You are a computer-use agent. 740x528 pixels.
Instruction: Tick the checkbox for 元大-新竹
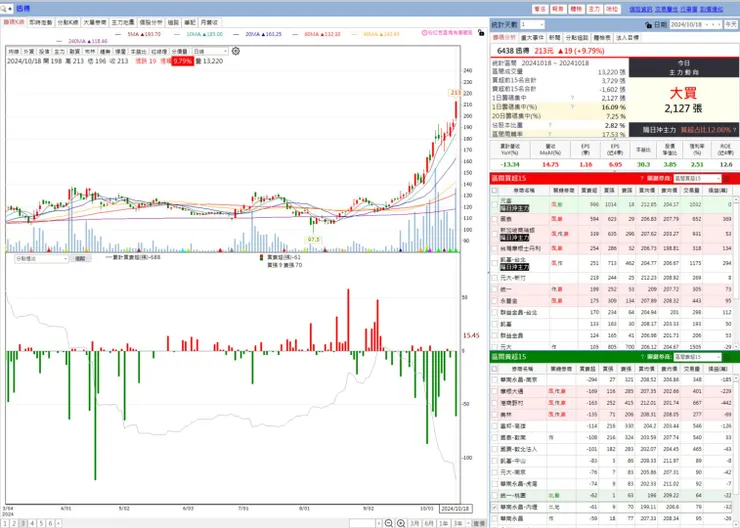point(495,278)
